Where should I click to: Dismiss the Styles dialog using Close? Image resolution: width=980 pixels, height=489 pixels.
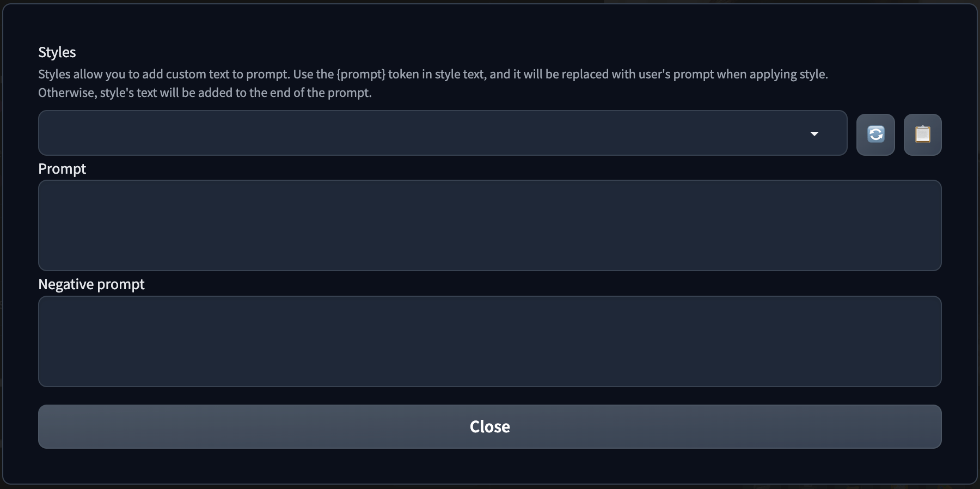489,426
